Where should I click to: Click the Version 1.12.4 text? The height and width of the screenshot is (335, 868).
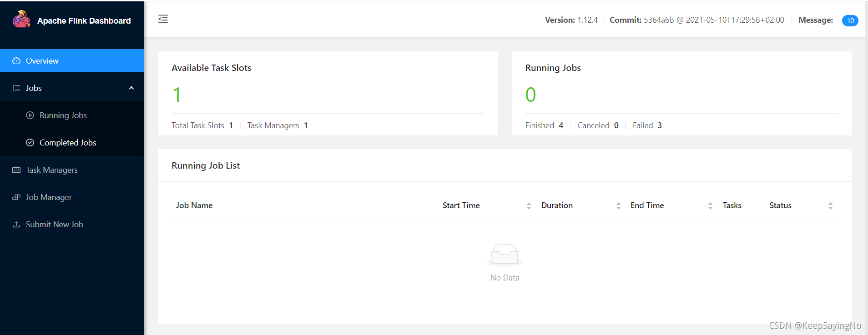[571, 20]
